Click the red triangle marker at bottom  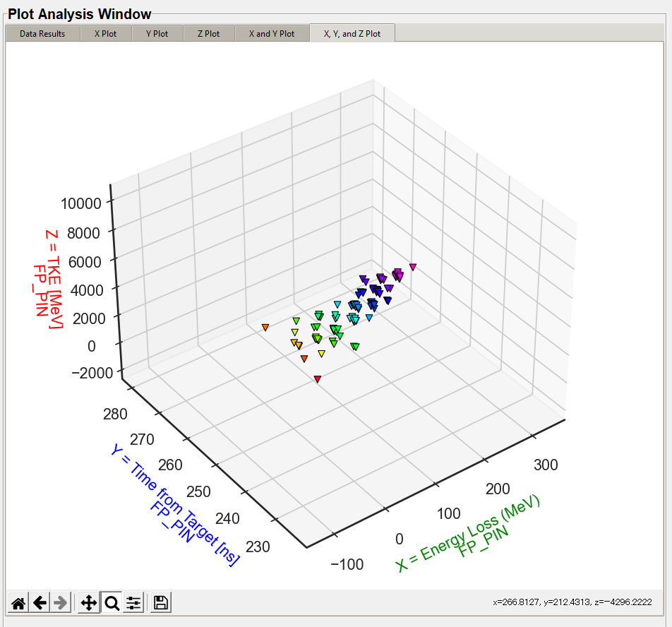318,379
